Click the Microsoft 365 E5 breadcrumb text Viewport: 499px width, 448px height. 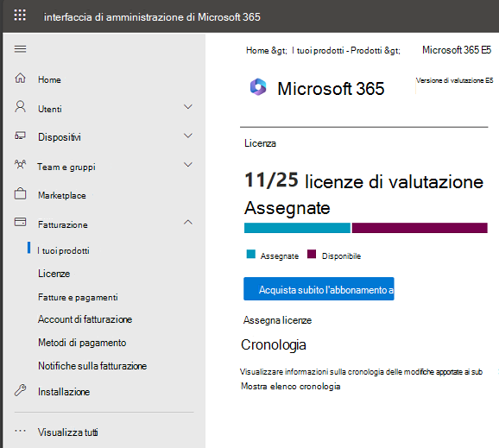point(457,50)
